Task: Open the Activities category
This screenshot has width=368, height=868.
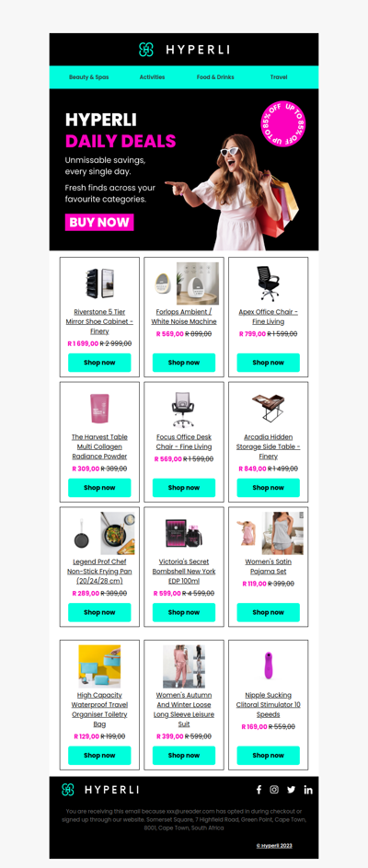Action: click(152, 77)
